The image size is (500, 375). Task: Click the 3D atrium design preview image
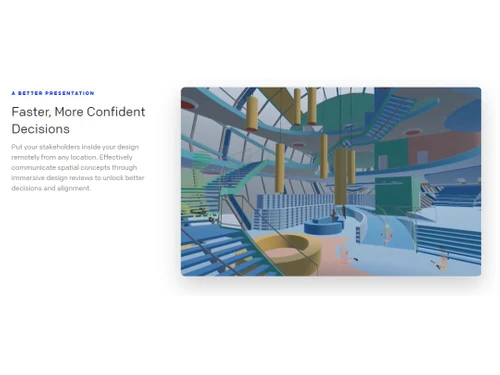(331, 182)
